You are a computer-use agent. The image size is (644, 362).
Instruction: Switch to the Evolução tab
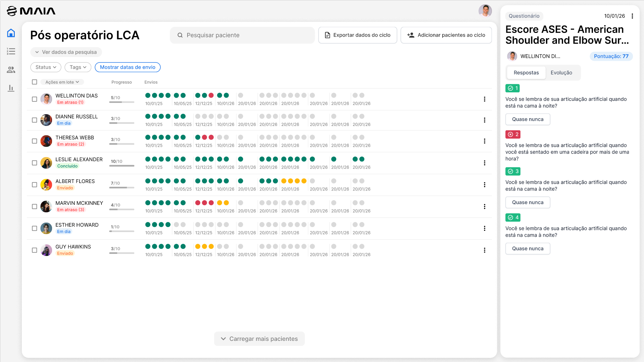561,73
